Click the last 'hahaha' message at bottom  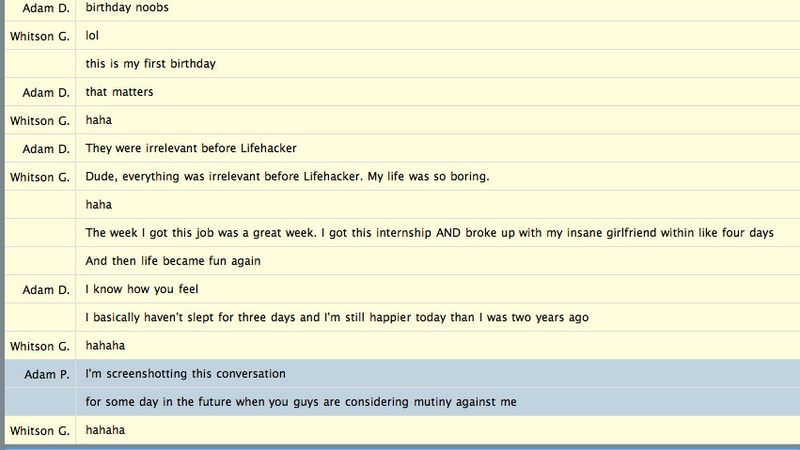[x=105, y=430]
